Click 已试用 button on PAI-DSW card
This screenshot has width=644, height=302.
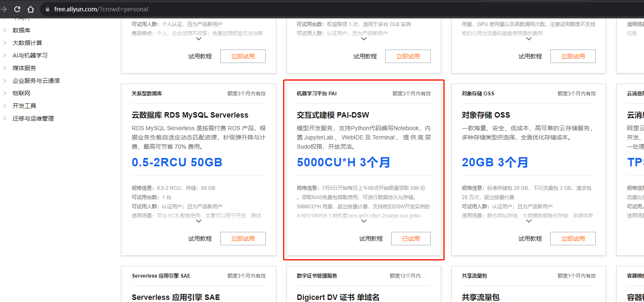pyautogui.click(x=411, y=239)
